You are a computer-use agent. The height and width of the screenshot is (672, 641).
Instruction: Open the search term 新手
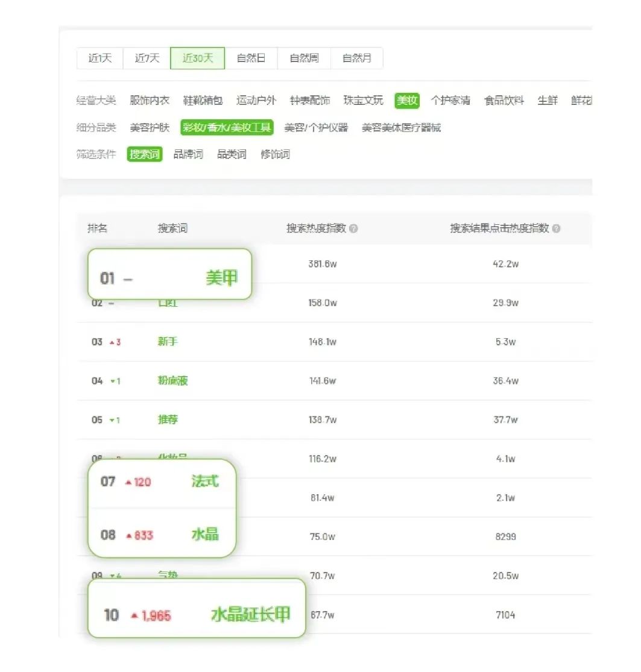point(168,342)
